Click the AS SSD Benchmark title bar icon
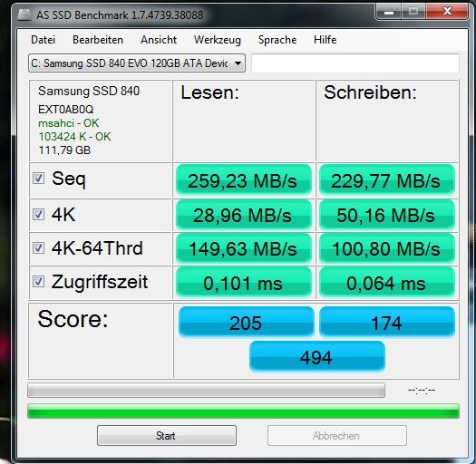The width and height of the screenshot is (476, 464). (x=24, y=14)
